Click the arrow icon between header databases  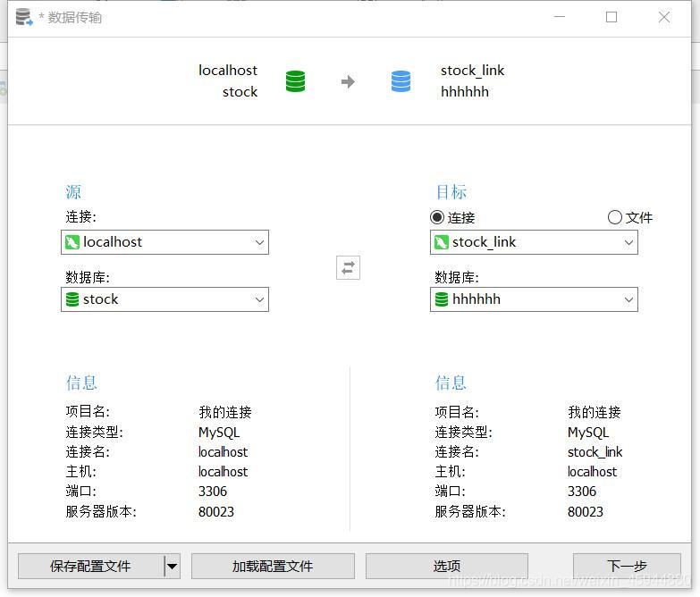point(348,82)
